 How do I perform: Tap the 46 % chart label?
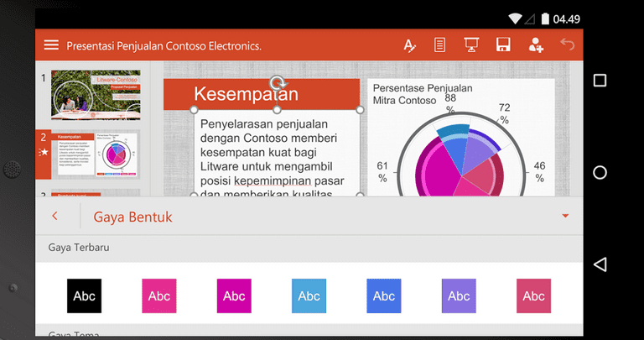pos(540,172)
